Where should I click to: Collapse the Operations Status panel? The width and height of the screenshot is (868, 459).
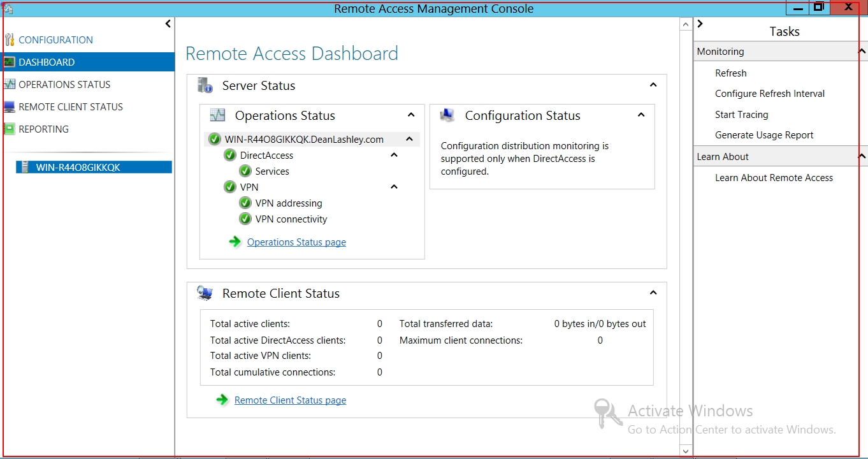pyautogui.click(x=411, y=115)
